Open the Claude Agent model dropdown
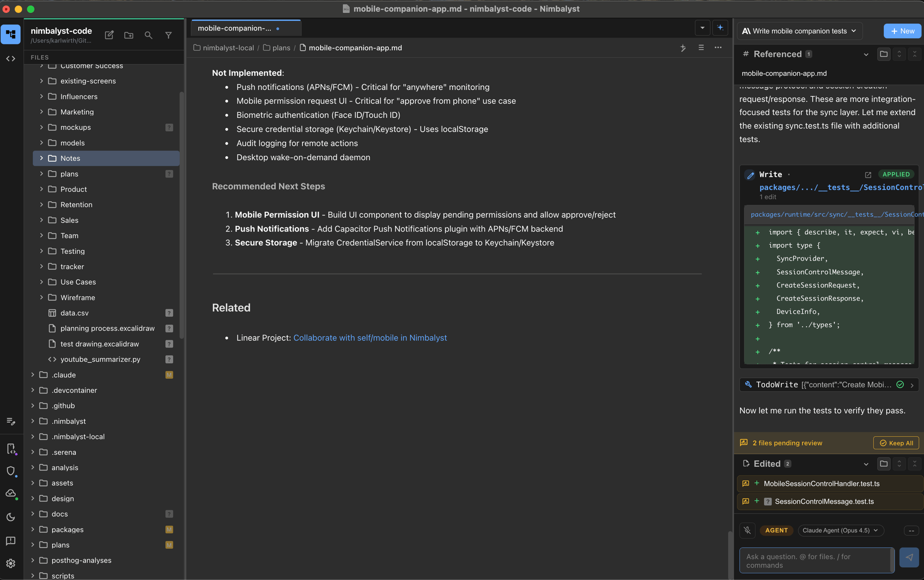This screenshot has width=924, height=580. click(840, 530)
